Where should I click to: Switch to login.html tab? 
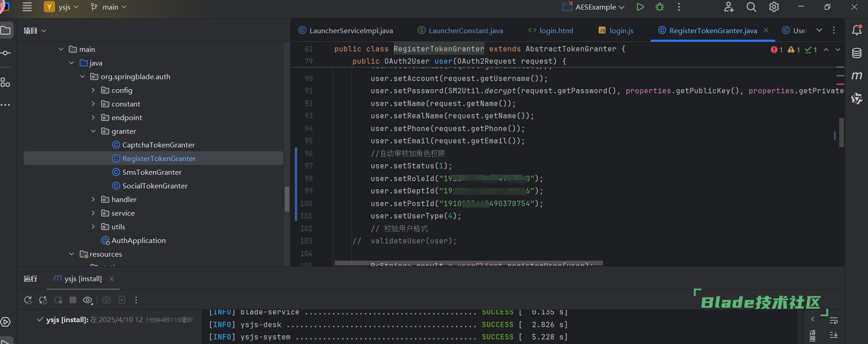coord(551,30)
